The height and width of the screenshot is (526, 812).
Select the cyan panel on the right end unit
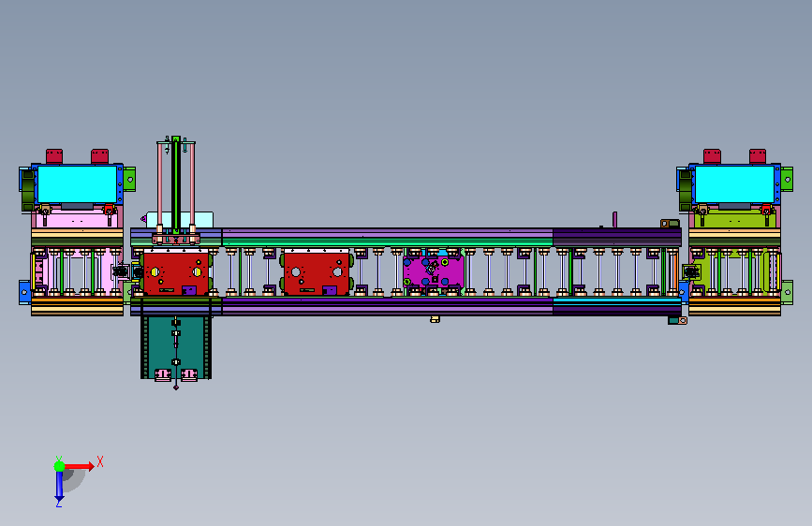click(x=734, y=184)
